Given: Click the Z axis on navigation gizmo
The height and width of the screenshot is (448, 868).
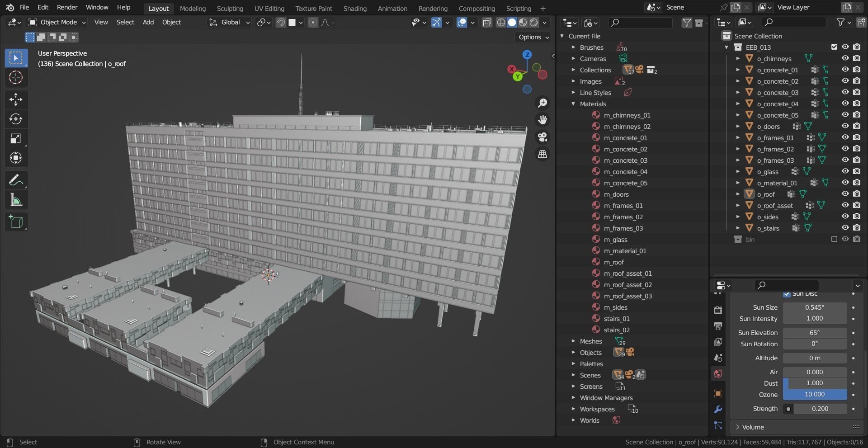Looking at the screenshot, I should [x=527, y=55].
